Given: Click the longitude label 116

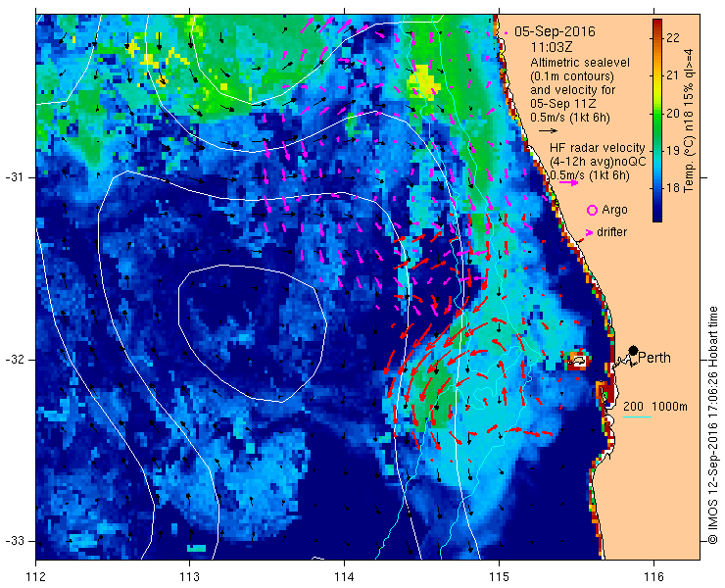Looking at the screenshot, I should tap(653, 577).
